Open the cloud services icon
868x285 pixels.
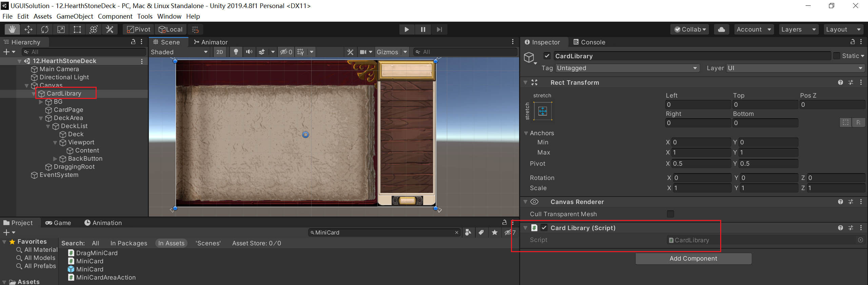coord(722,29)
